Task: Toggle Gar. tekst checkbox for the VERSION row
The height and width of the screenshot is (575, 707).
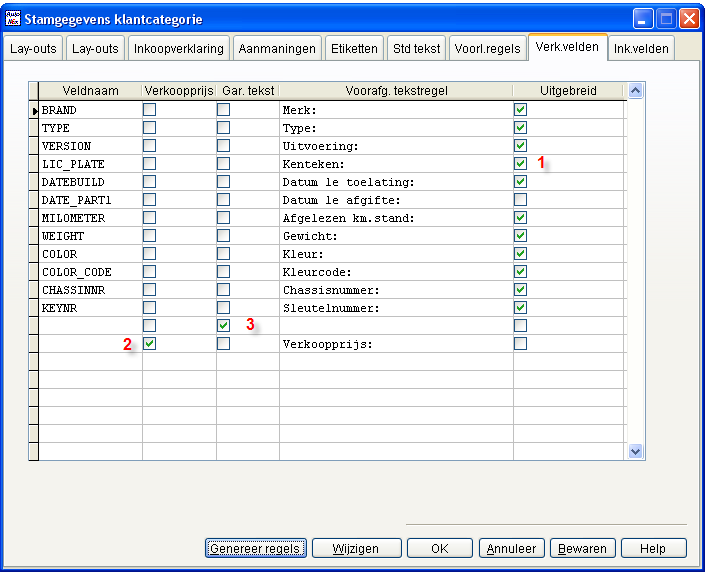Action: tap(223, 146)
